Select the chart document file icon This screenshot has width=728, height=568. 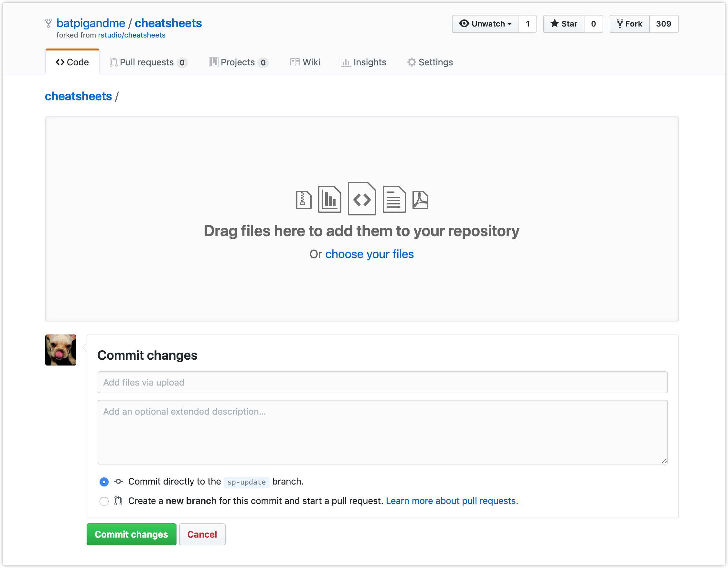[x=329, y=199]
